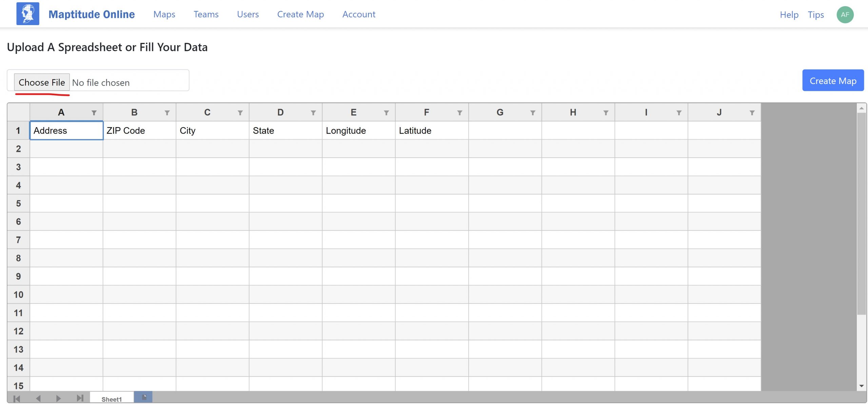Jump to last sheet arrow icon
868x404 pixels.
[x=80, y=398]
